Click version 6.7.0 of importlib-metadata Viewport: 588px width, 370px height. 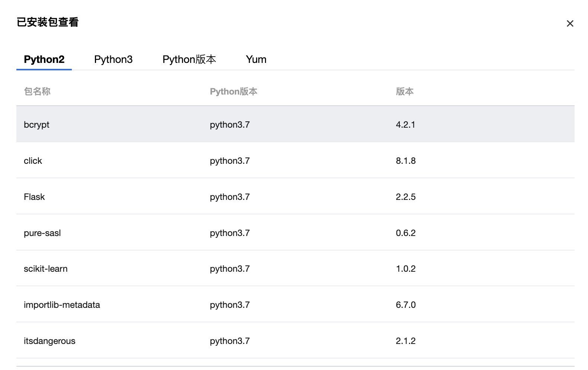click(x=406, y=305)
